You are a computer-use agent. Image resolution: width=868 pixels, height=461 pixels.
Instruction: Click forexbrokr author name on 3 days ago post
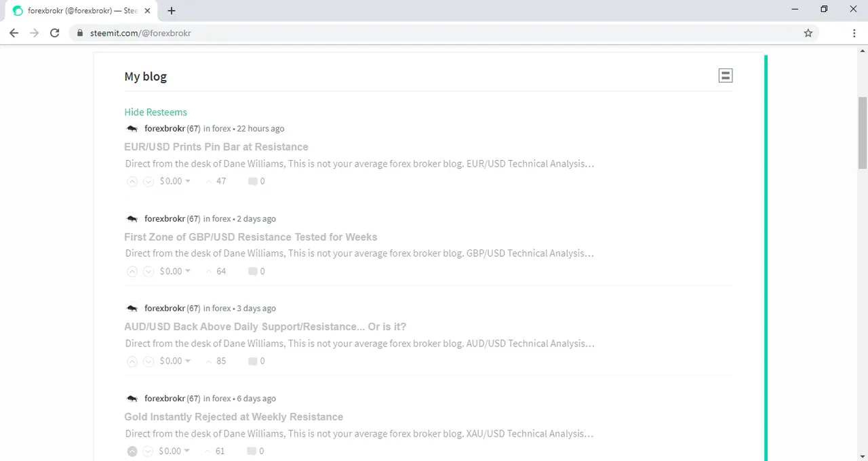coord(165,308)
